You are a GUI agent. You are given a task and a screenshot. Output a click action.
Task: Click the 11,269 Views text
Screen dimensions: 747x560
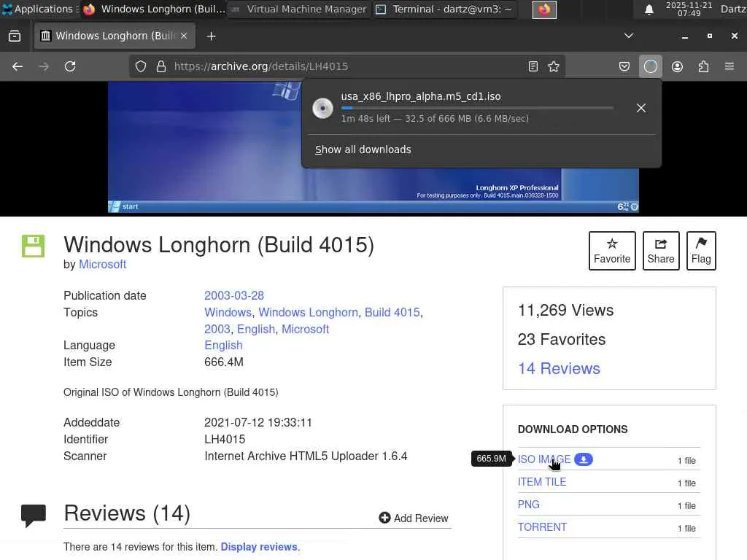[x=565, y=311]
